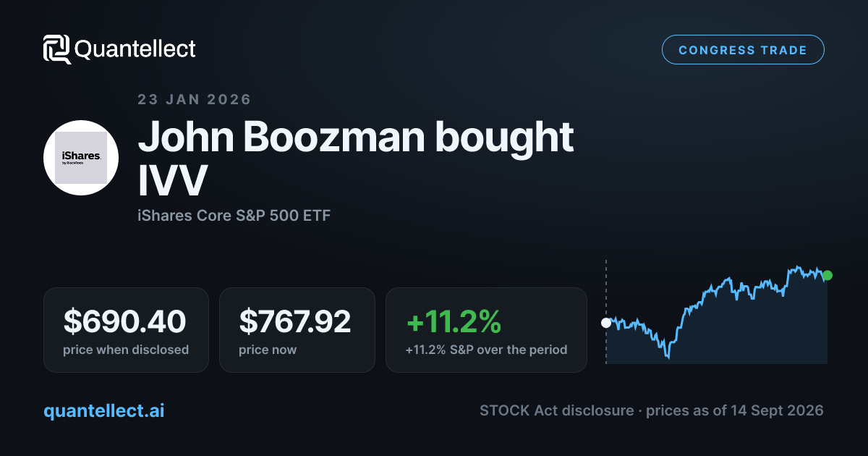Click the dashed disclosure date line
Screen dimensions: 868x456
[x=606, y=311]
